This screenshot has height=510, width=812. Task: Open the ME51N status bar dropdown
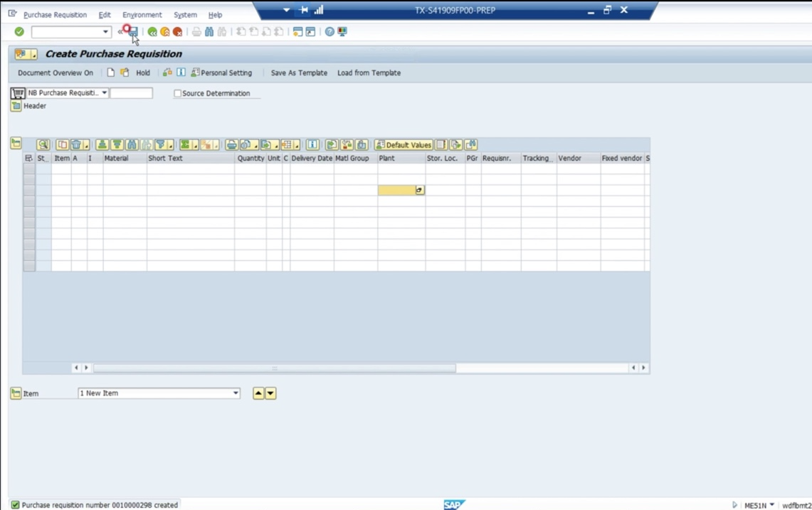click(771, 505)
